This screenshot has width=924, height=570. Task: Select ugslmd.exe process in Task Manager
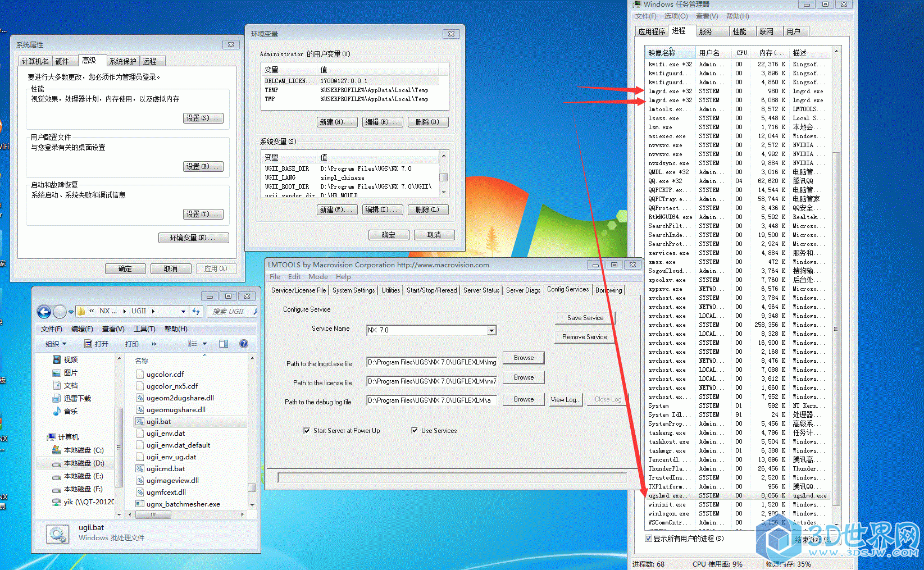click(x=738, y=495)
